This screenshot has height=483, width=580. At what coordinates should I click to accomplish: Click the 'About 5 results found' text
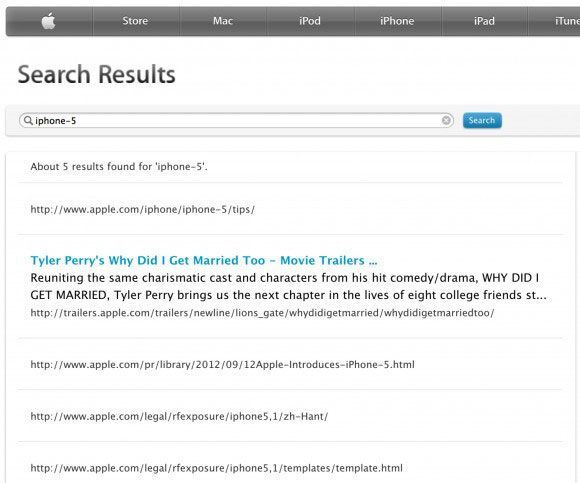coord(119,166)
